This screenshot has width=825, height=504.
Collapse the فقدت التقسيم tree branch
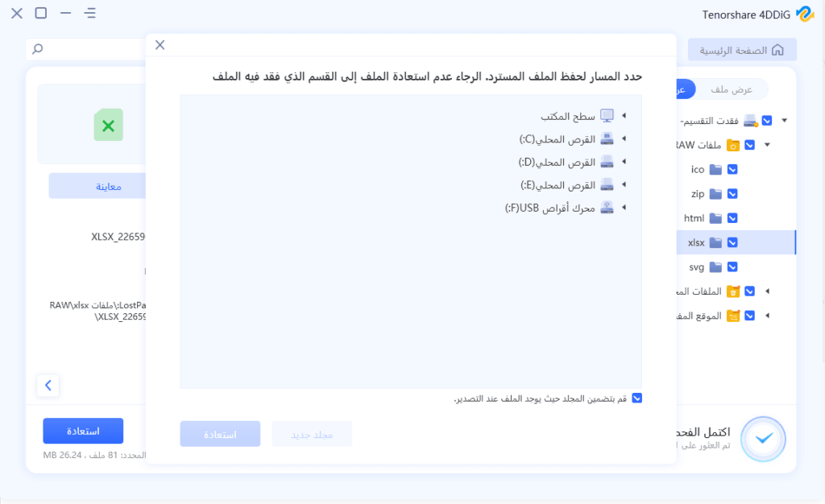[x=782, y=119]
